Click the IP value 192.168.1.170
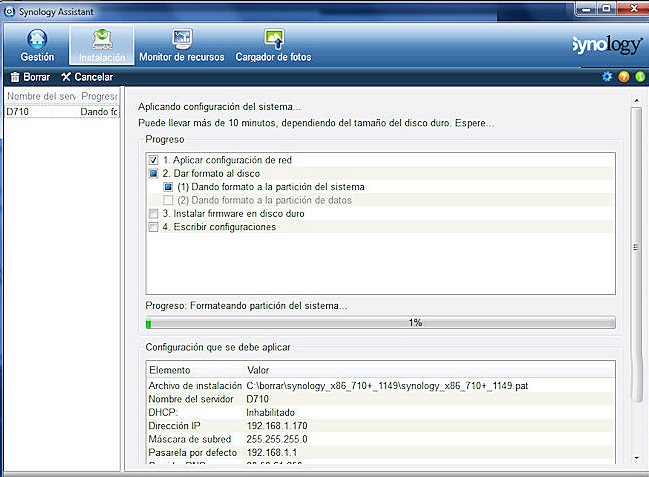Image resolution: width=649 pixels, height=477 pixels. (x=277, y=426)
